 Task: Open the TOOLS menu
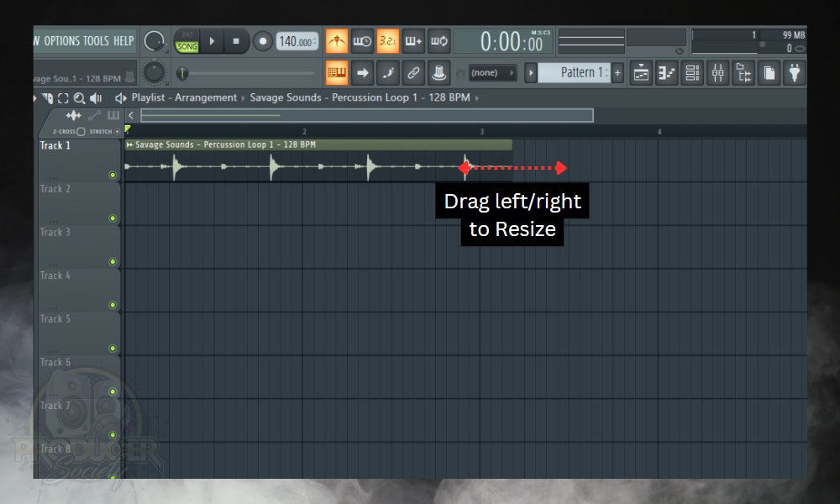(x=96, y=40)
